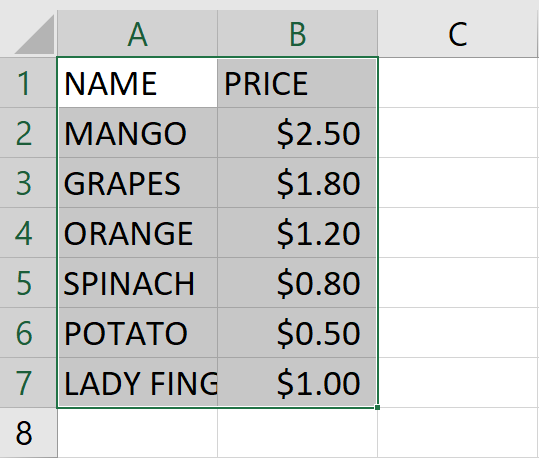Viewport: 539px width, 458px height.
Task: Select column B header
Action: coord(298,34)
